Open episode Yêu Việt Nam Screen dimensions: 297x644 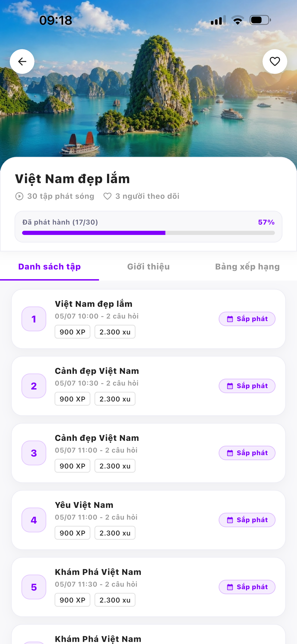point(148,520)
